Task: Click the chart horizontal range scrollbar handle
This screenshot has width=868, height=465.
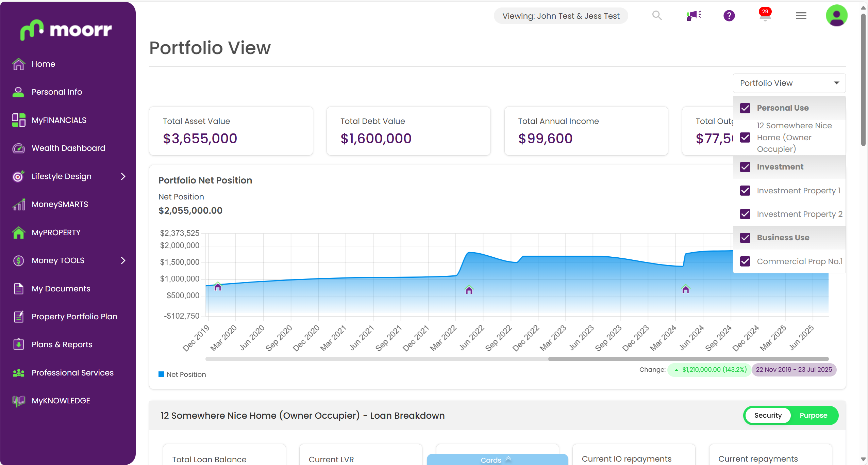Action: point(688,359)
